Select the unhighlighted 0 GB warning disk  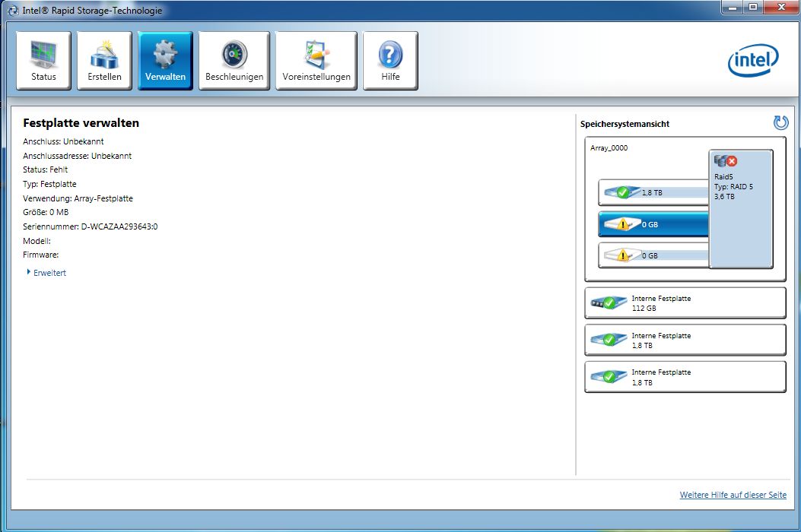point(653,255)
